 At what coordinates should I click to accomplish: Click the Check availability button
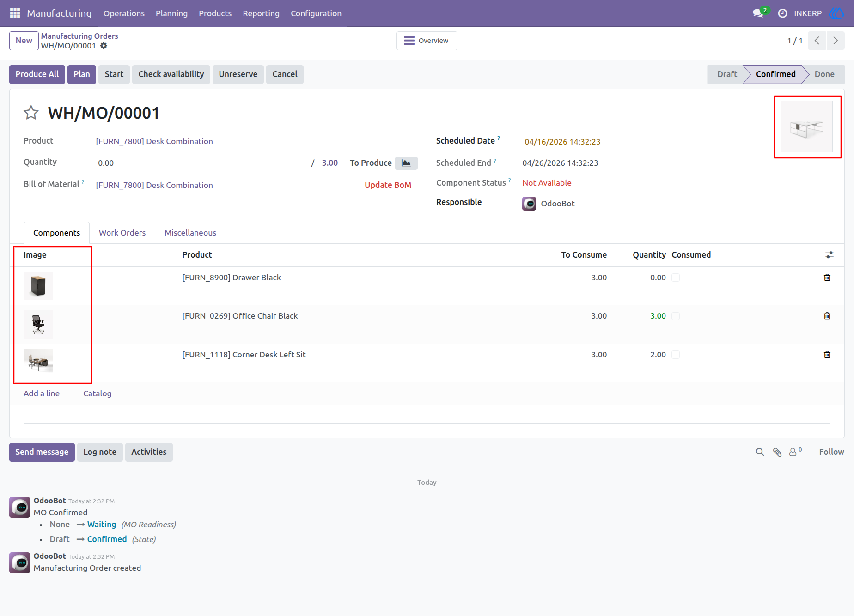click(171, 74)
